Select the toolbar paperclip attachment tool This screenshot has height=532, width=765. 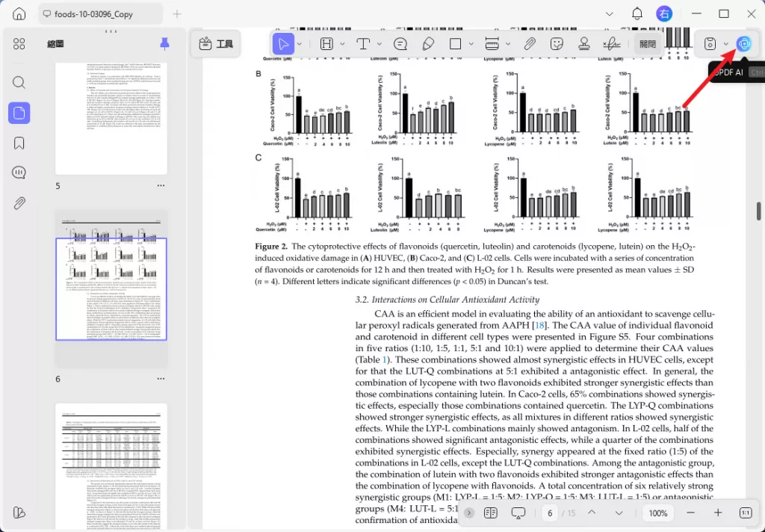(x=530, y=44)
